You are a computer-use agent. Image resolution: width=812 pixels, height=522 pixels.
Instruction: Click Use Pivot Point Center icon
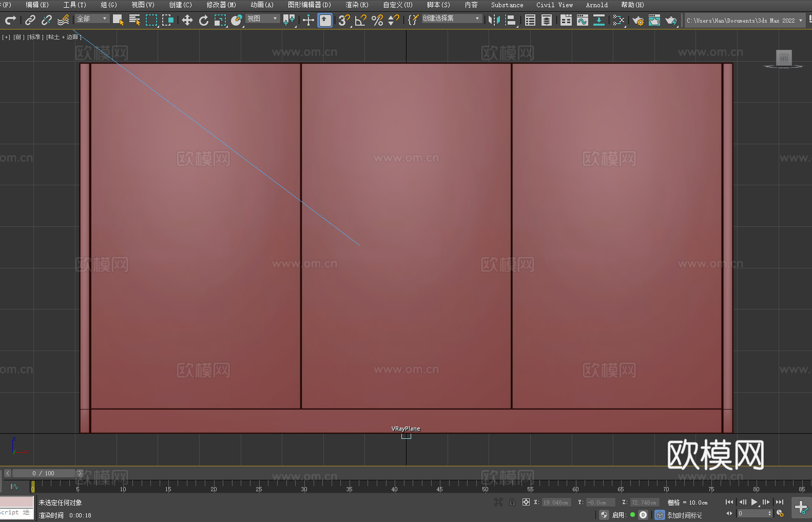tap(289, 20)
